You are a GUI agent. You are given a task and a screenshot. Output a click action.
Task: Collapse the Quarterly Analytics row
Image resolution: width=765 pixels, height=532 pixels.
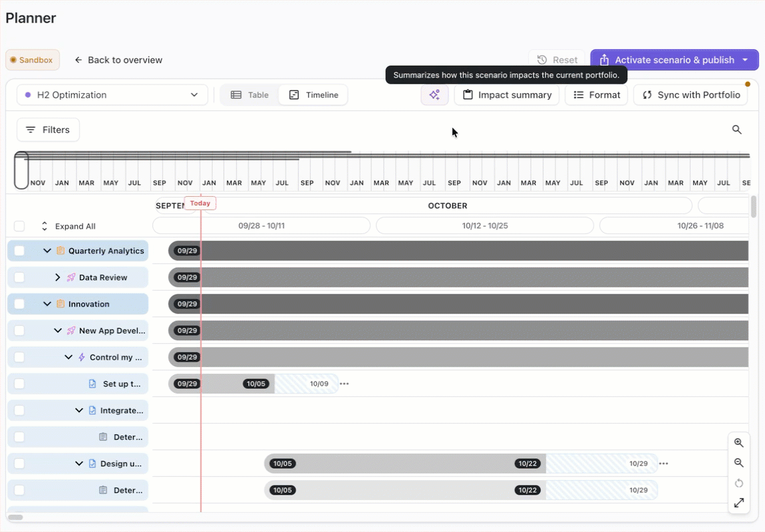[47, 251]
